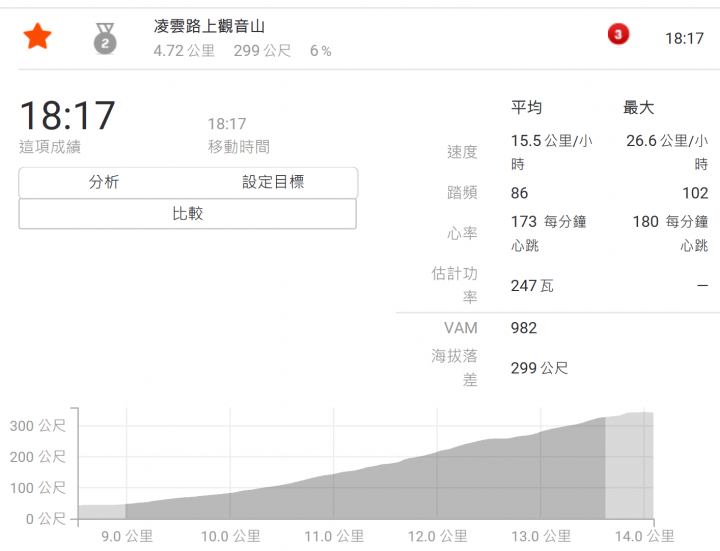Viewport: 720px width, 551px height.
Task: Click max speed 26.6 公里/小時
Action: pyautogui.click(x=667, y=152)
